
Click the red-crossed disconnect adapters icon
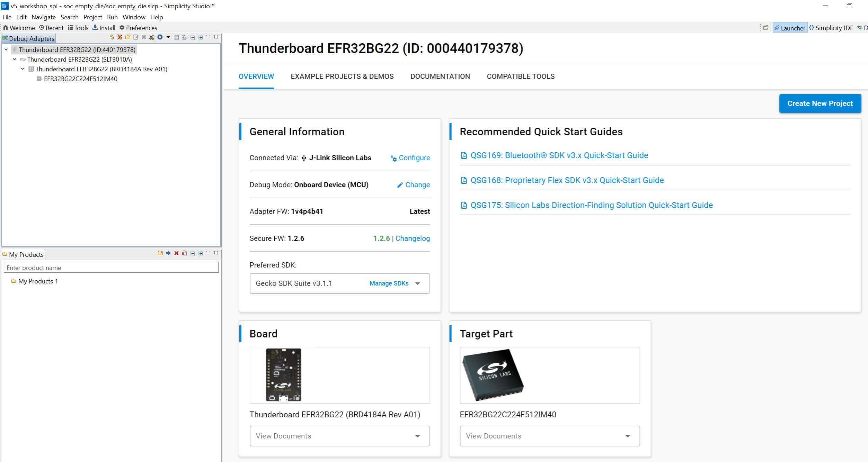point(120,37)
